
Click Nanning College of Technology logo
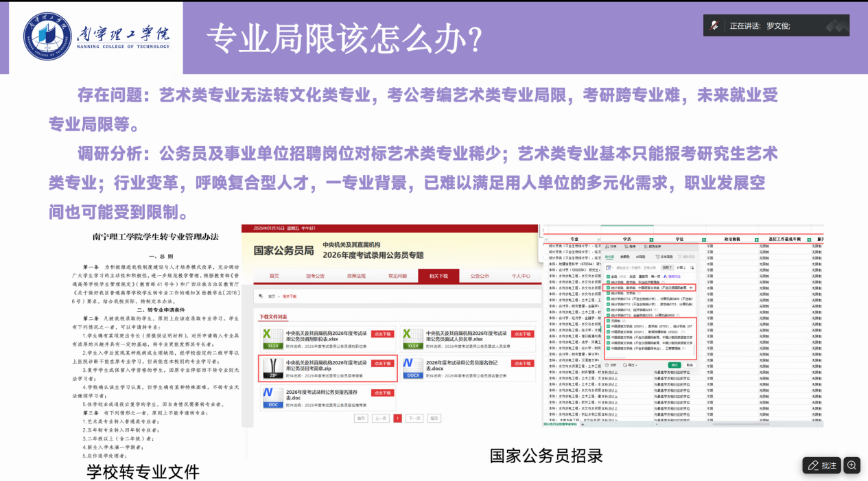48,35
